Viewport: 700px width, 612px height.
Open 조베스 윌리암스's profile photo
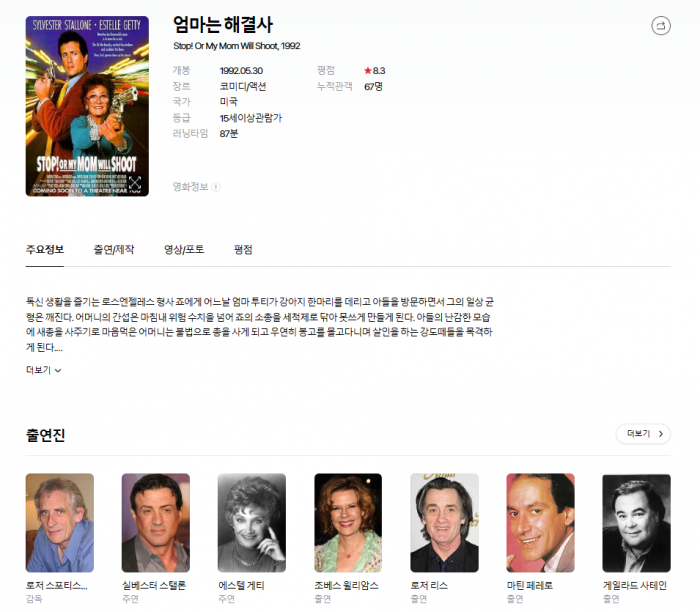(348, 522)
